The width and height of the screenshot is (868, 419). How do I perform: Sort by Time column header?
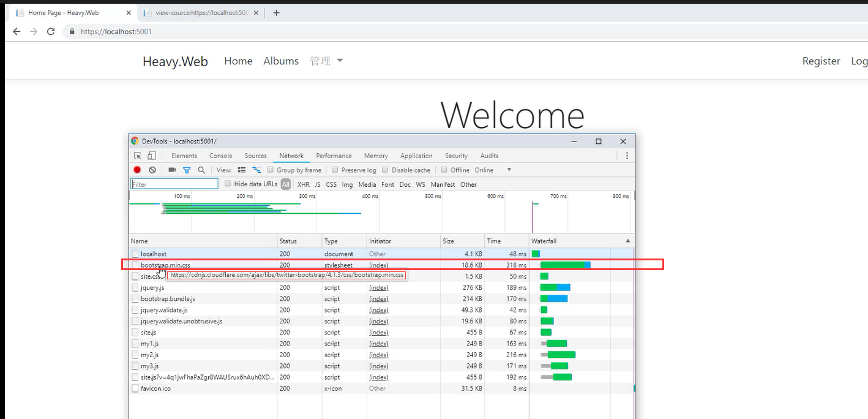tap(507, 241)
